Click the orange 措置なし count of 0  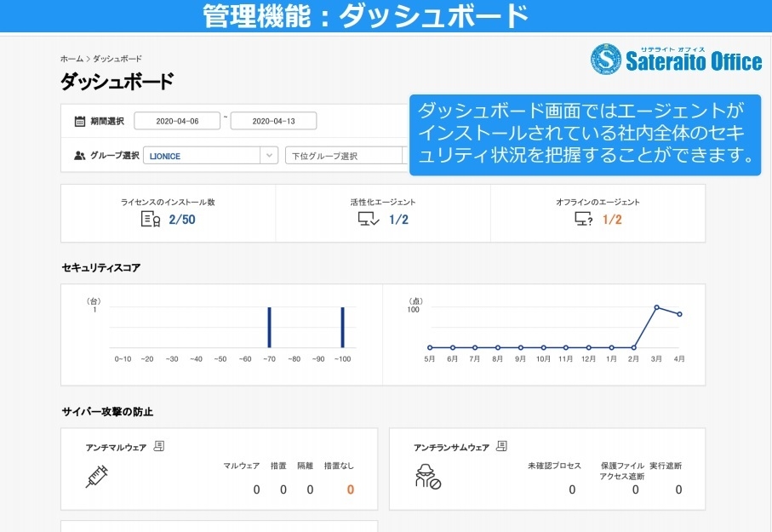pyautogui.click(x=349, y=489)
